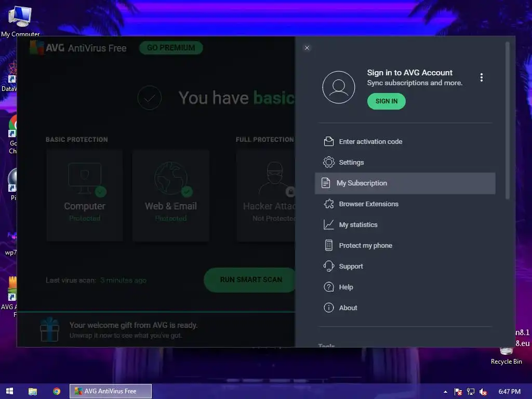Click the GO PREMIUM button
Image resolution: width=532 pixels, height=399 pixels.
click(x=171, y=48)
